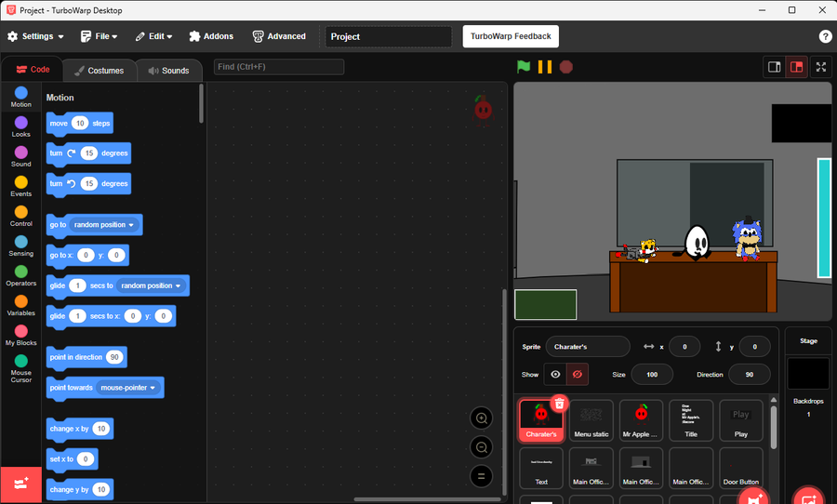Open the Addons menu
This screenshot has width=837, height=504.
tap(211, 36)
